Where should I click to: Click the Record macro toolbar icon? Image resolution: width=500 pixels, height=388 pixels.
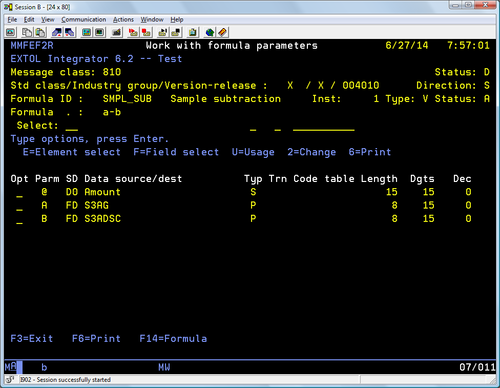[133, 32]
